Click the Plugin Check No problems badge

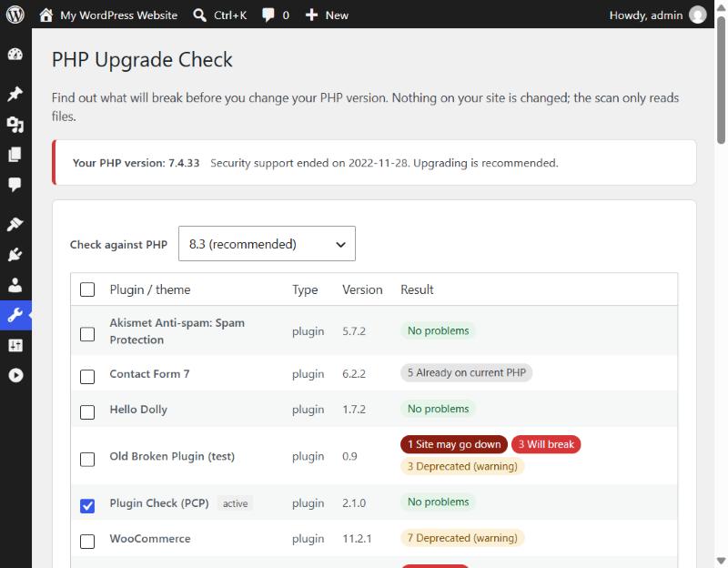(439, 502)
